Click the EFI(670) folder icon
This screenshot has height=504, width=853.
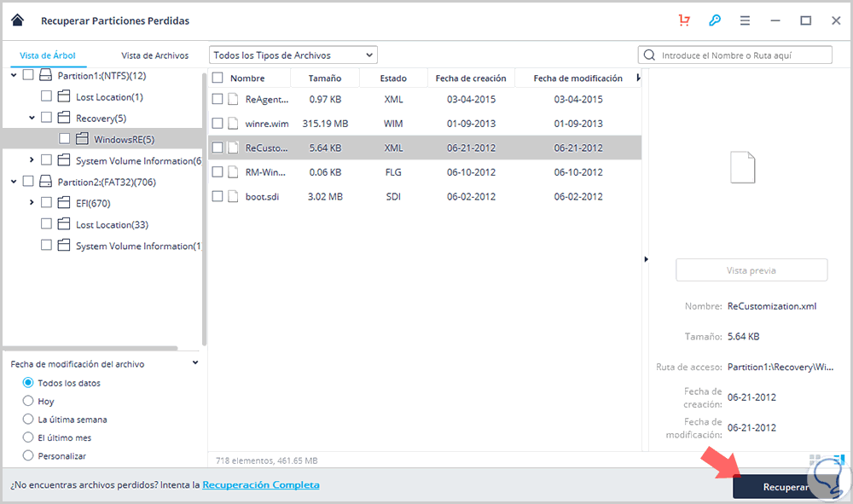[64, 203]
